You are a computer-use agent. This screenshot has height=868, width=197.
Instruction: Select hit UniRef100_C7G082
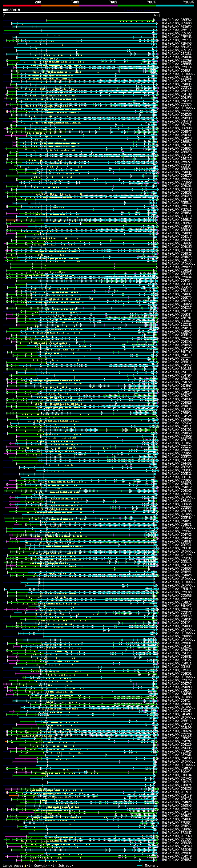pos(176,243)
